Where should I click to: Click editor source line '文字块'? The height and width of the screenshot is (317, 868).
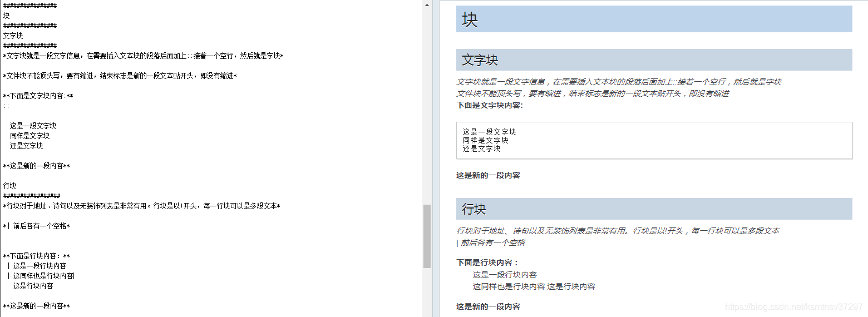point(13,36)
